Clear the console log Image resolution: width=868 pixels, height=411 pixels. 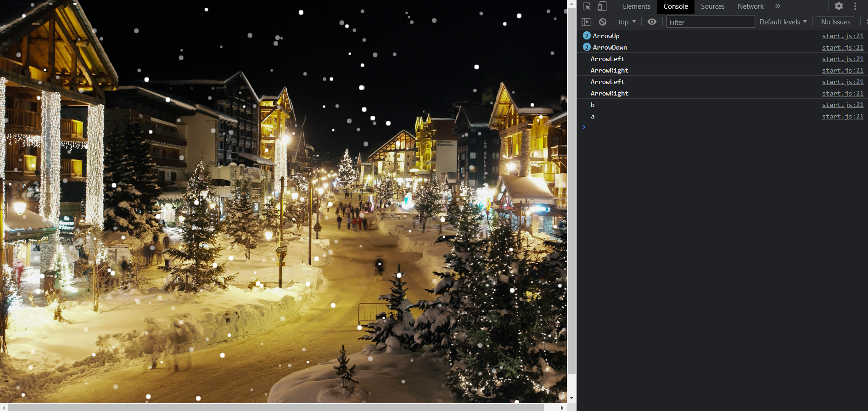(x=603, y=22)
